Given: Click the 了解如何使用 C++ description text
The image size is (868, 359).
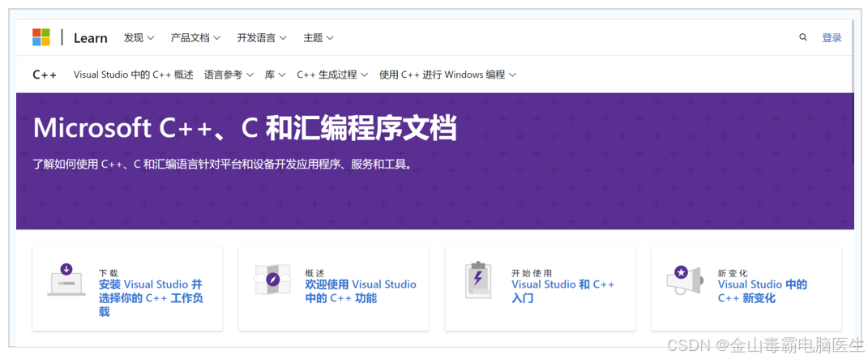Looking at the screenshot, I should (x=223, y=165).
